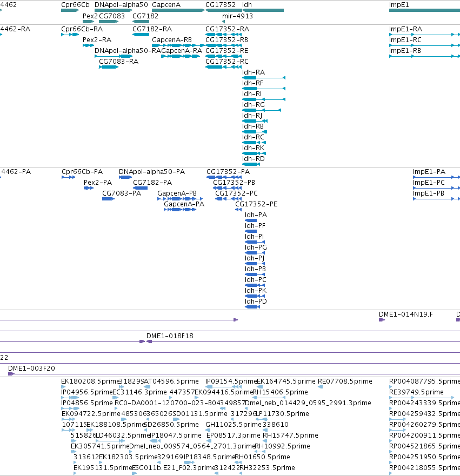Select the GapcenA-PA protein label

tap(184, 204)
